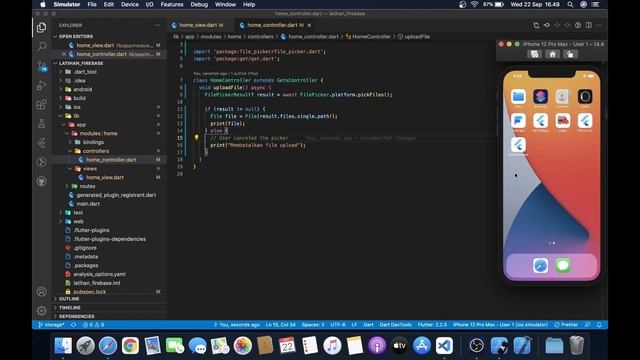The image size is (640, 360).
Task: Open the Search view in activity bar
Action: (42, 46)
